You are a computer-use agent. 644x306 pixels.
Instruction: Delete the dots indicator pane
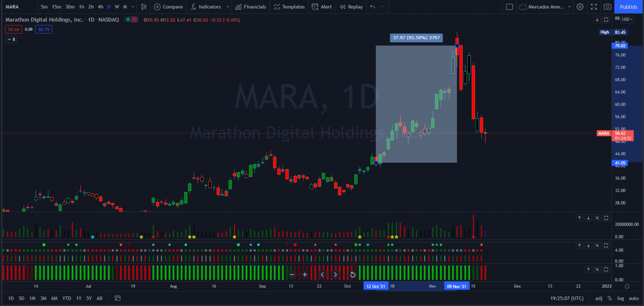(597, 246)
